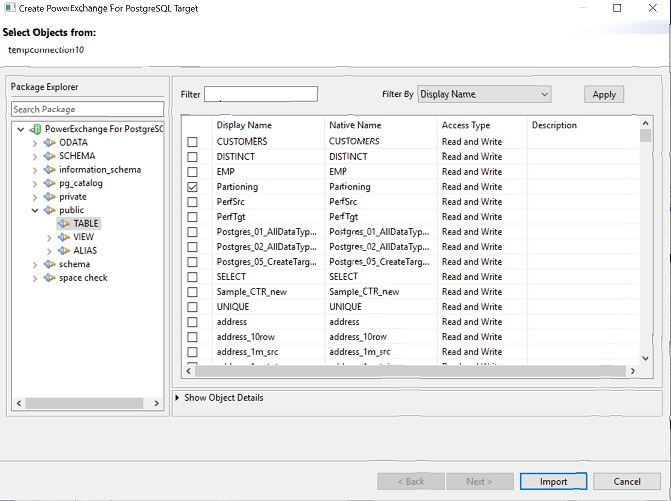Click the pg_catalog package icon
The image size is (671, 501).
[50, 183]
